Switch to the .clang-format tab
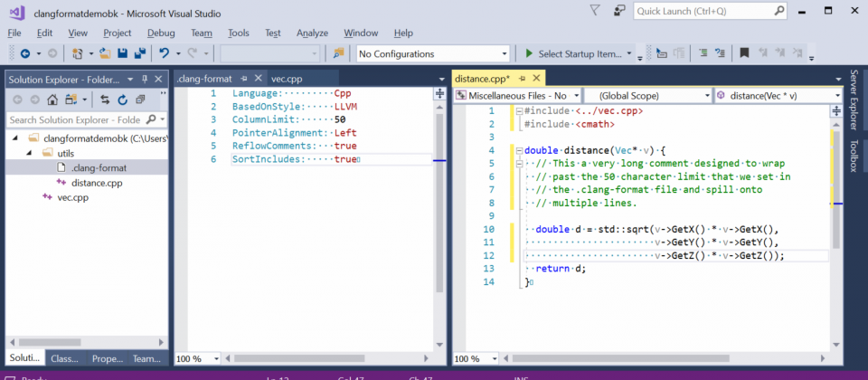The height and width of the screenshot is (380, 868). click(x=203, y=79)
